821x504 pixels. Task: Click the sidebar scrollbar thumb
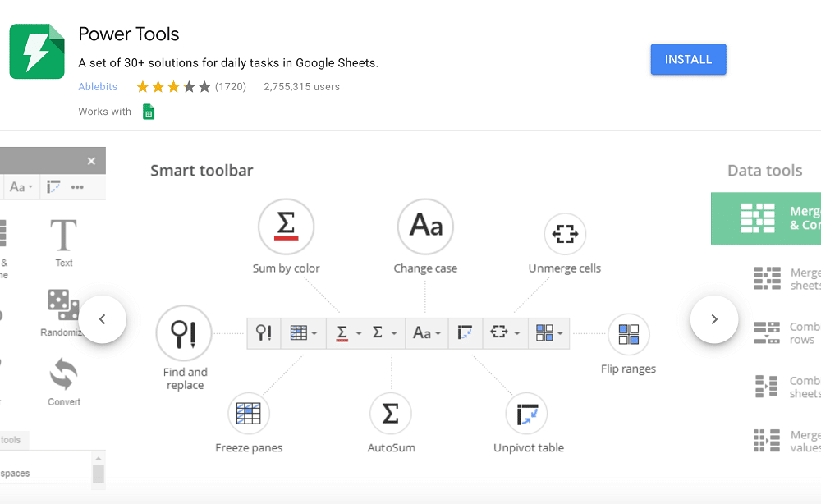click(99, 474)
